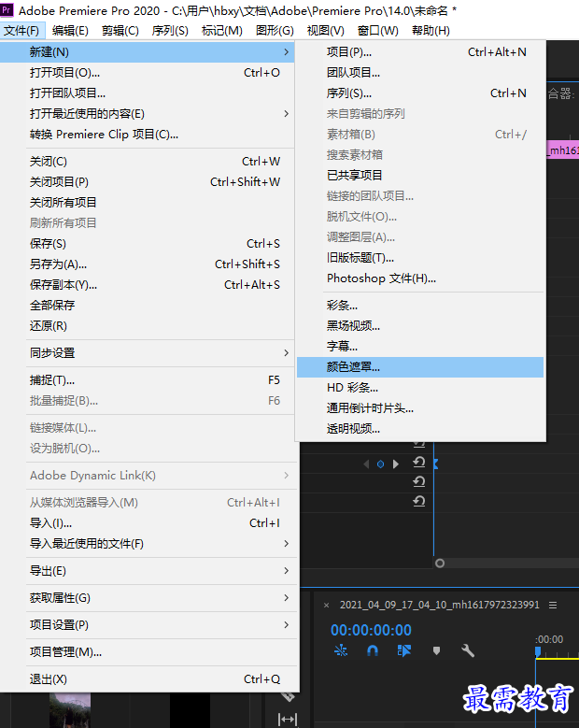Expand the 获取属性(G) submenu
The height and width of the screenshot is (728, 579).
[287, 597]
